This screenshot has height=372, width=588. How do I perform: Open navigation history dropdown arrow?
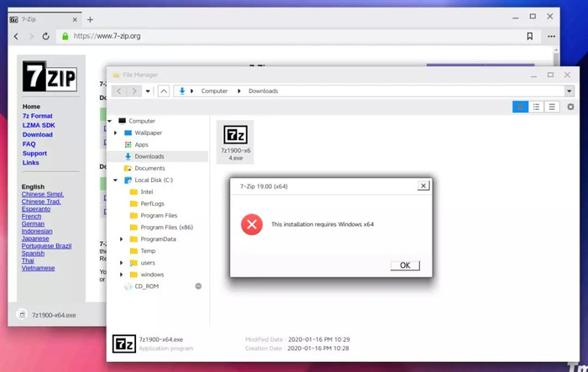148,91
